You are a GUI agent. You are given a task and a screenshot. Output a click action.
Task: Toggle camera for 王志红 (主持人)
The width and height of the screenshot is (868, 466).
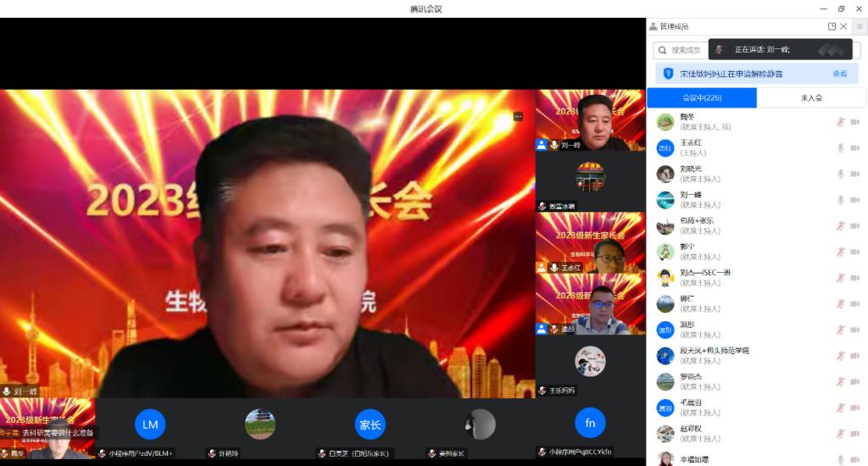854,147
